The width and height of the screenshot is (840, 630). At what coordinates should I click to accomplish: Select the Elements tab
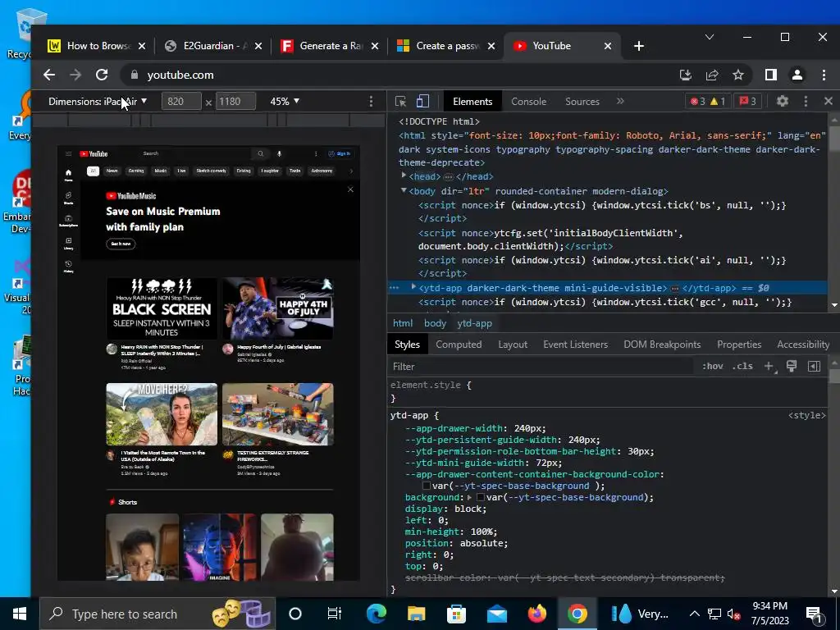[472, 101]
